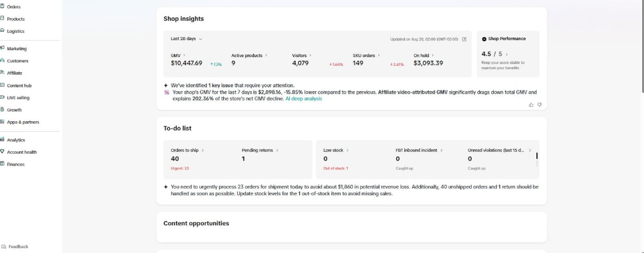This screenshot has height=253, width=644.
Task: Click the Out of stock: 1 label
Action: (x=336, y=168)
